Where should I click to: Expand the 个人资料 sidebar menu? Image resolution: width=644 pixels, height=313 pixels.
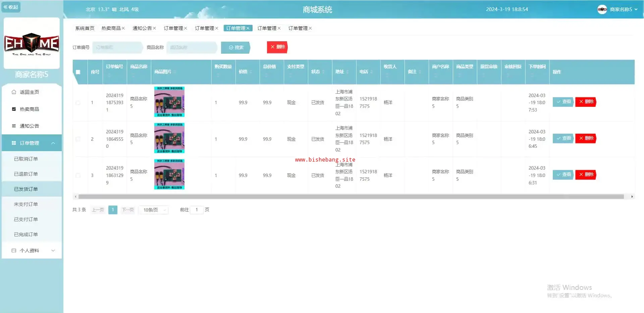click(x=53, y=251)
